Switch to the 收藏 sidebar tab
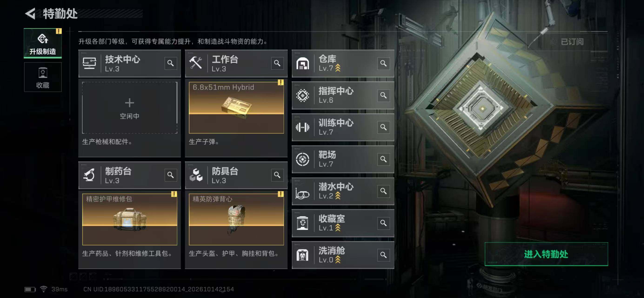The image size is (644, 298). point(43,77)
